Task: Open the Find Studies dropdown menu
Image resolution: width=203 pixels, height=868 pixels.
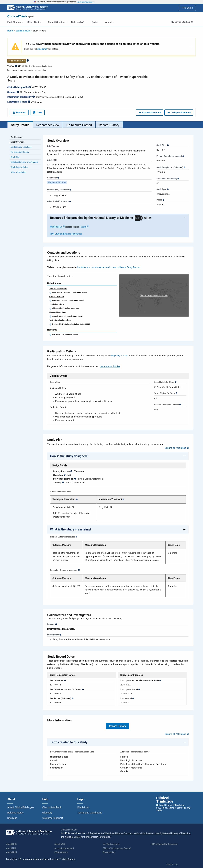Action: (15, 22)
